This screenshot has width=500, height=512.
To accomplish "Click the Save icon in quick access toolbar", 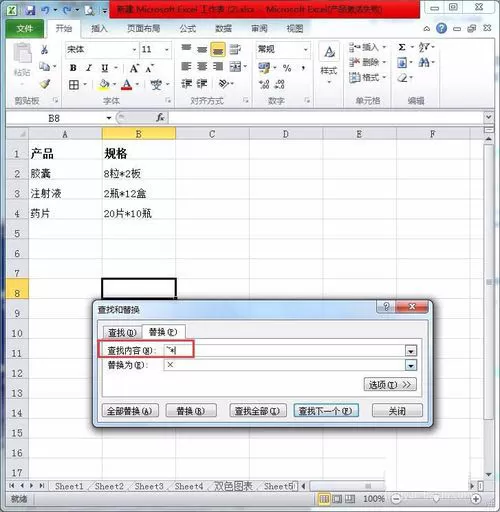I will point(30,10).
